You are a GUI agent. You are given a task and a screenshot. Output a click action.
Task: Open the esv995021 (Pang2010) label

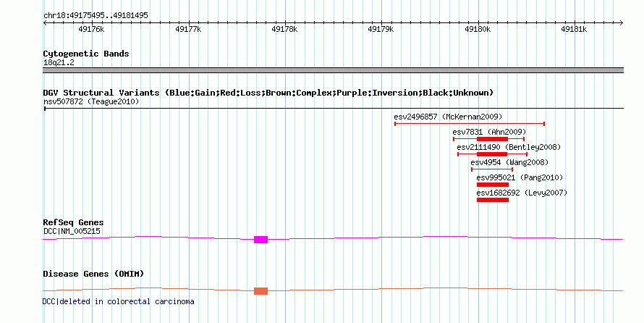[x=520, y=178]
